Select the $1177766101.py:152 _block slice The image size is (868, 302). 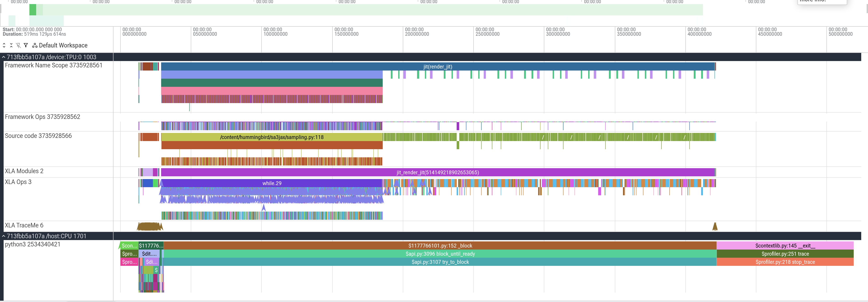[440, 246]
